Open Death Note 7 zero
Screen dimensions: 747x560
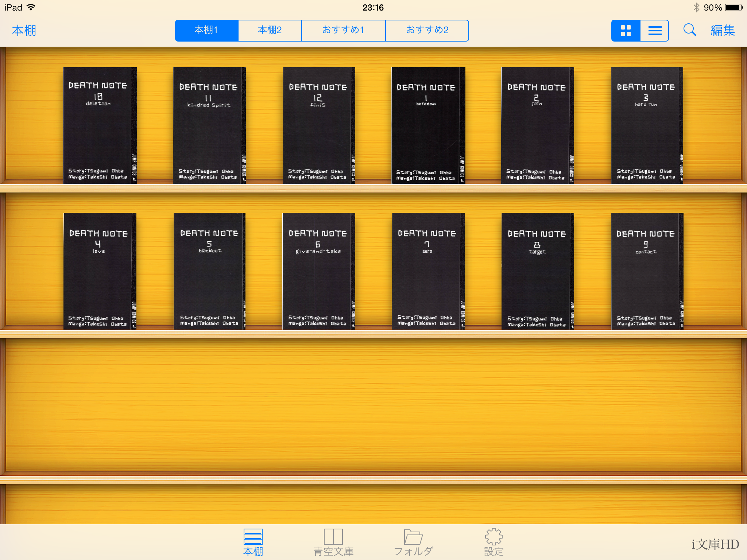tap(428, 271)
